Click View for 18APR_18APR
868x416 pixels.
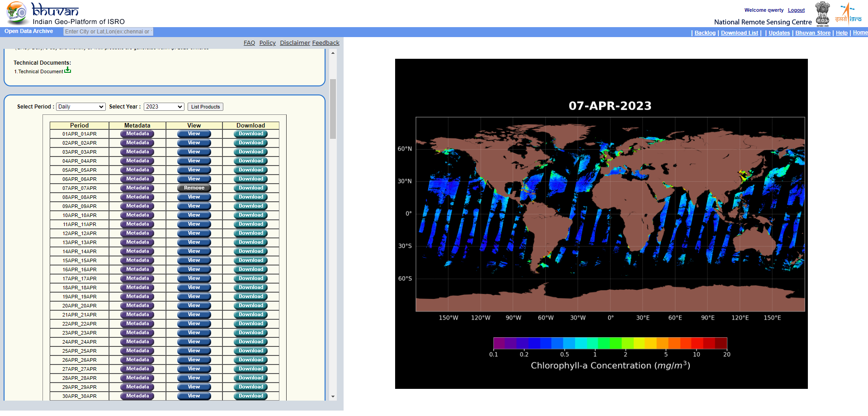tap(194, 288)
